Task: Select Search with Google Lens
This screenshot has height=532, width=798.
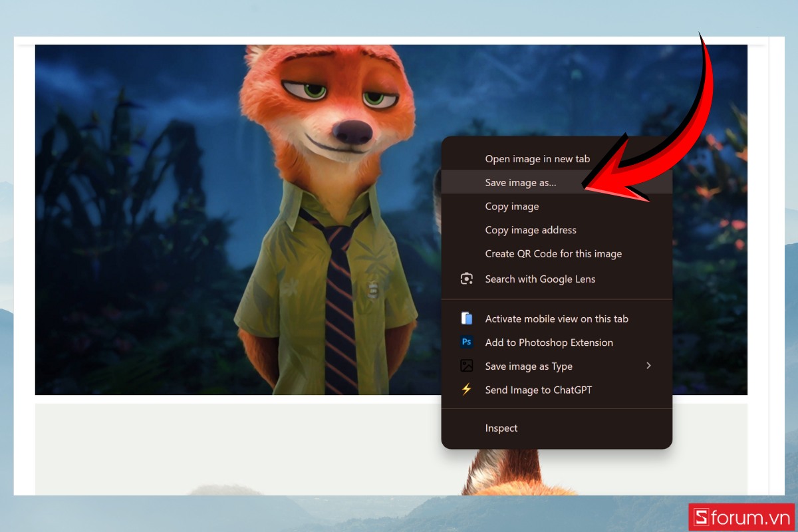Action: (539, 279)
